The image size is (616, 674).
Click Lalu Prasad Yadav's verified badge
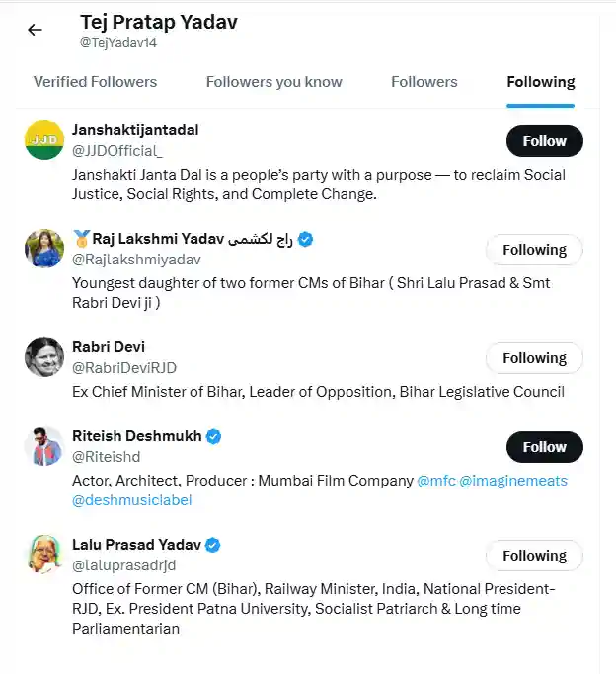click(212, 545)
